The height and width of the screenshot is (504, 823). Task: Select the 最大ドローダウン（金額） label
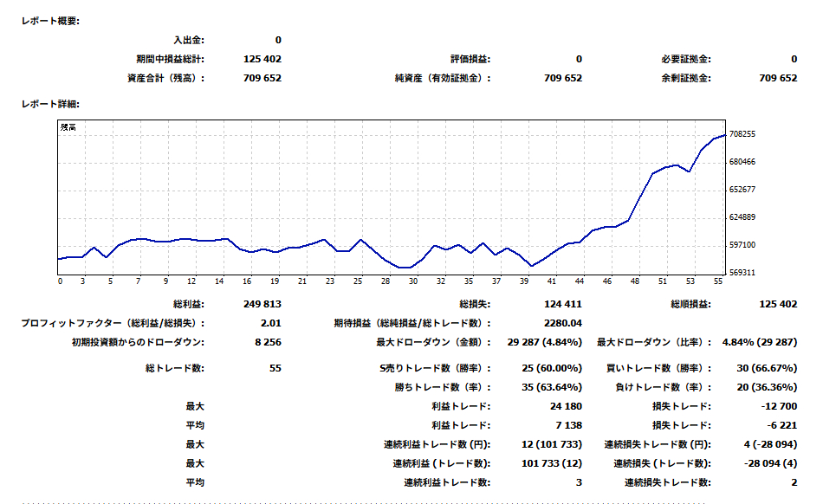pyautogui.click(x=433, y=342)
